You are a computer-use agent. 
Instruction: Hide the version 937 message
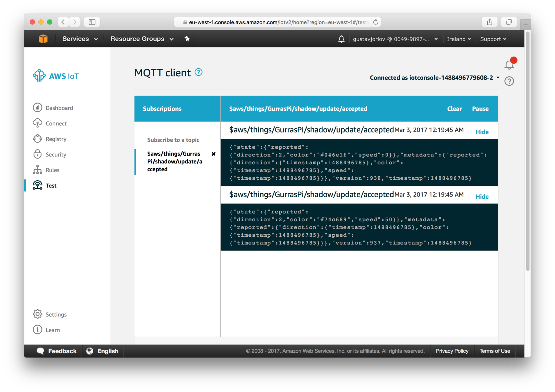(x=482, y=197)
